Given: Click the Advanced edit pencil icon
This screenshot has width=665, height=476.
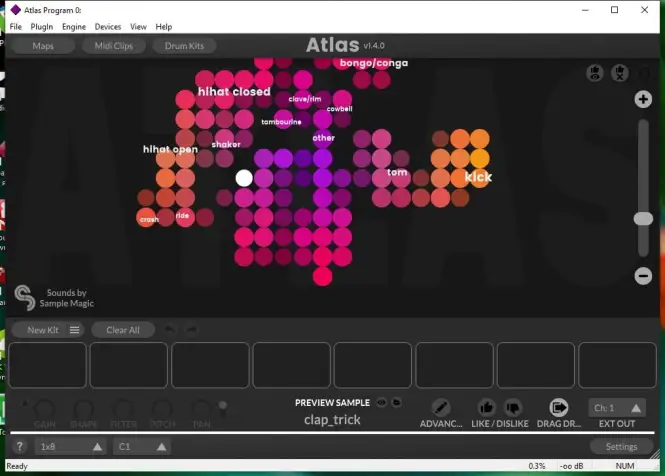Looking at the screenshot, I should coord(441,408).
